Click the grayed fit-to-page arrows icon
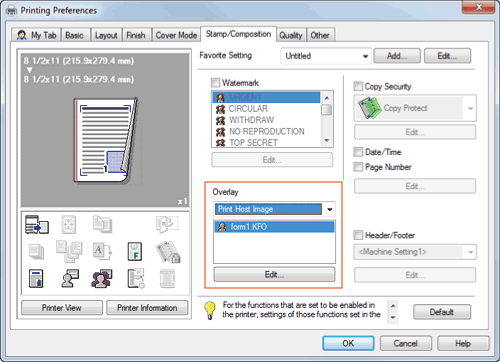Viewport: 500px width, 362px height. [x=69, y=224]
